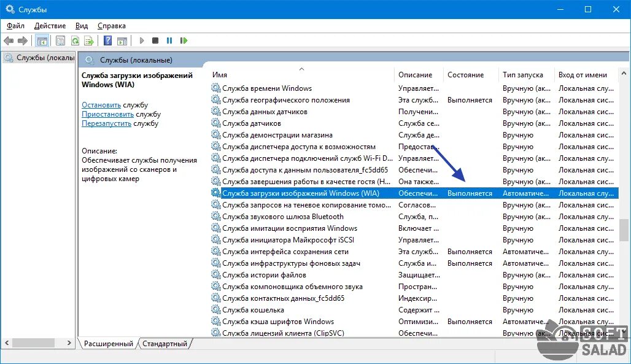The width and height of the screenshot is (631, 364).
Task: Click the left pane horizontal scrollbar thumb
Action: coord(33,343)
